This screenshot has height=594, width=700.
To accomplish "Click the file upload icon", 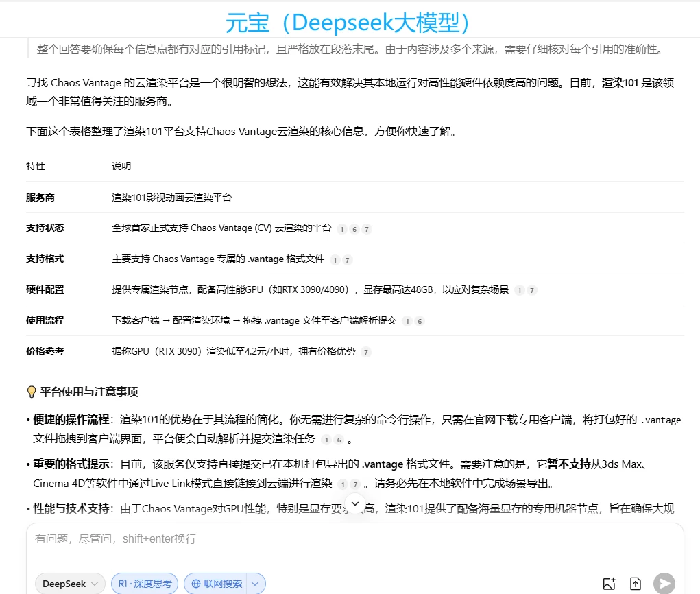I will (x=636, y=584).
